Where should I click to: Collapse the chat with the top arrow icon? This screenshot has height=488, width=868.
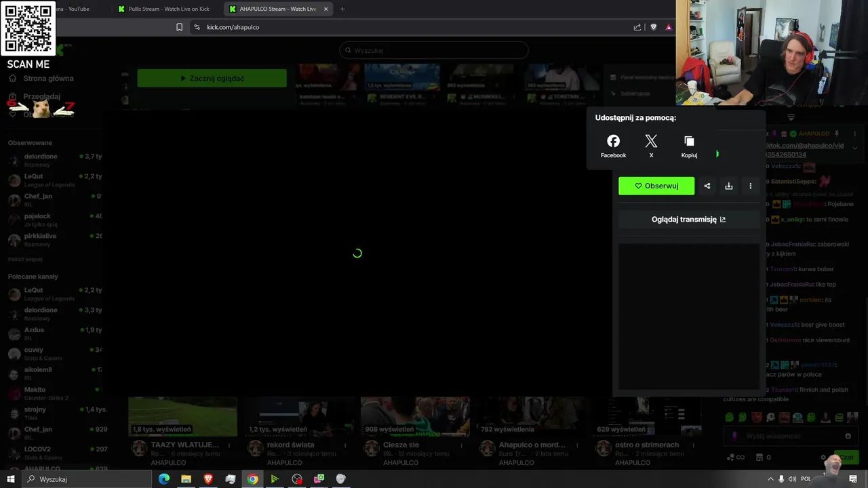(x=791, y=117)
